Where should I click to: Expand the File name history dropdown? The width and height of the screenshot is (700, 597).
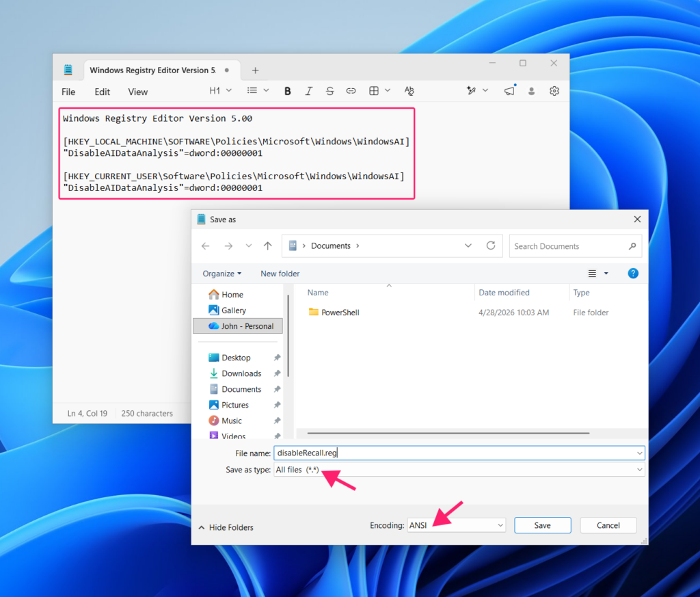639,453
